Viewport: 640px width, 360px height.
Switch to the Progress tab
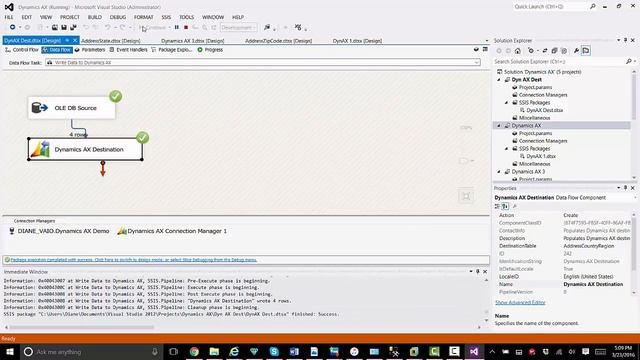pos(210,50)
